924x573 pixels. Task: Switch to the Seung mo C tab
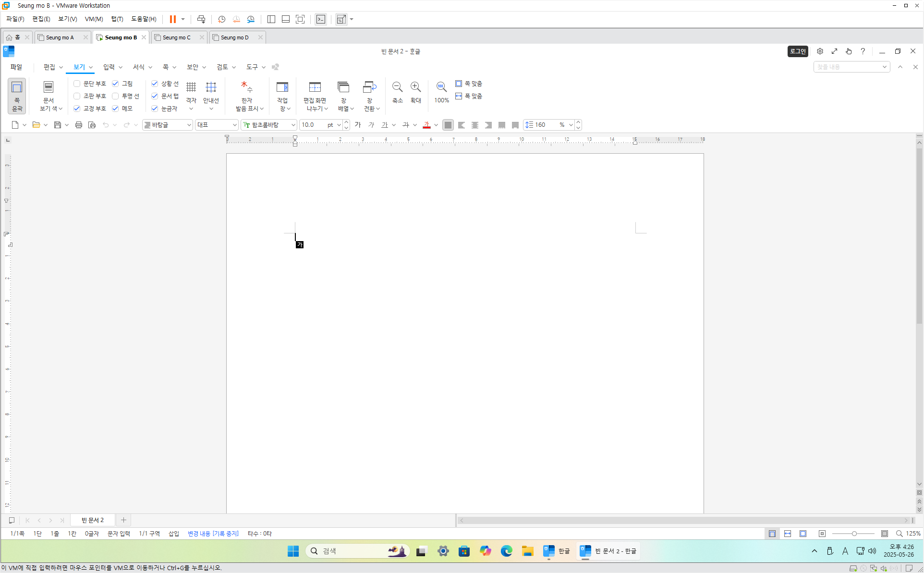177,37
